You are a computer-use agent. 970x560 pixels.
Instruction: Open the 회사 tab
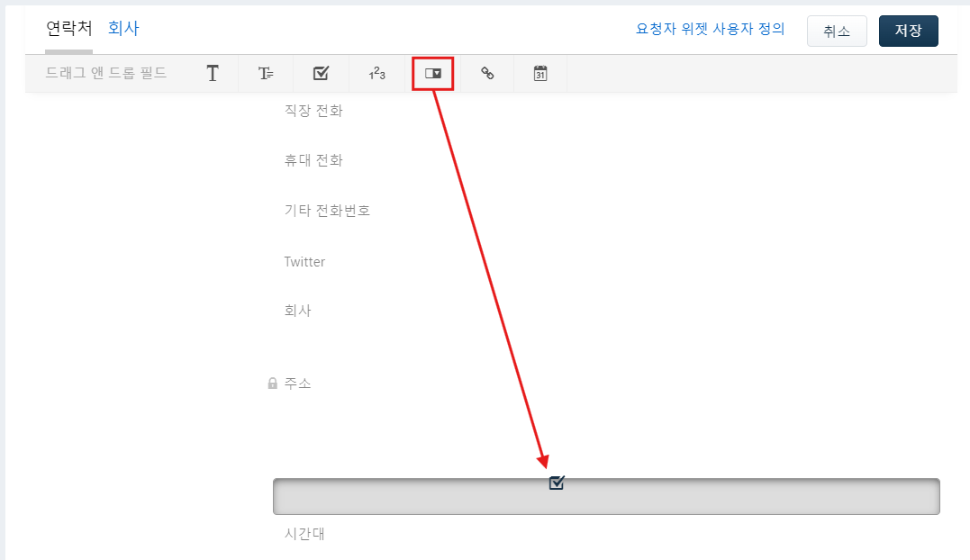click(x=123, y=29)
